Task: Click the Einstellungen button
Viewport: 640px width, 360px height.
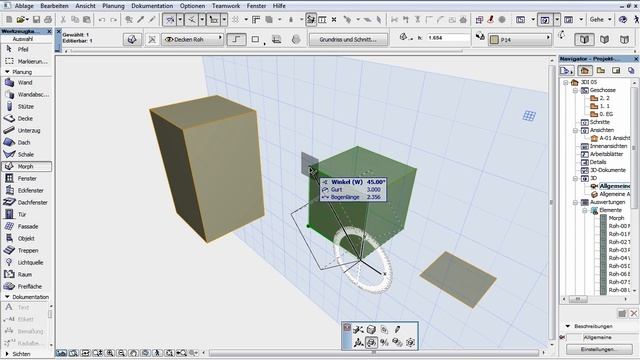Action: 600,349
